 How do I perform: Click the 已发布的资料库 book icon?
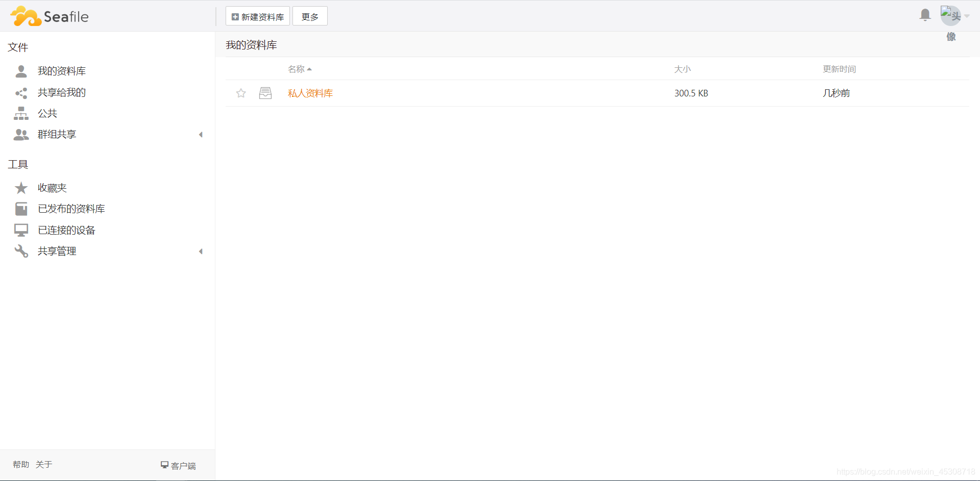tap(21, 209)
